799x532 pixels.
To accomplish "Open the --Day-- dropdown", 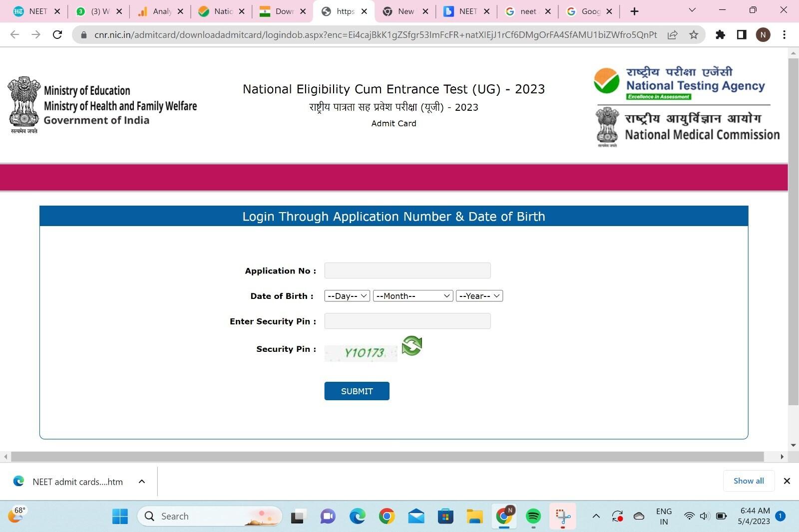I will pos(347,295).
